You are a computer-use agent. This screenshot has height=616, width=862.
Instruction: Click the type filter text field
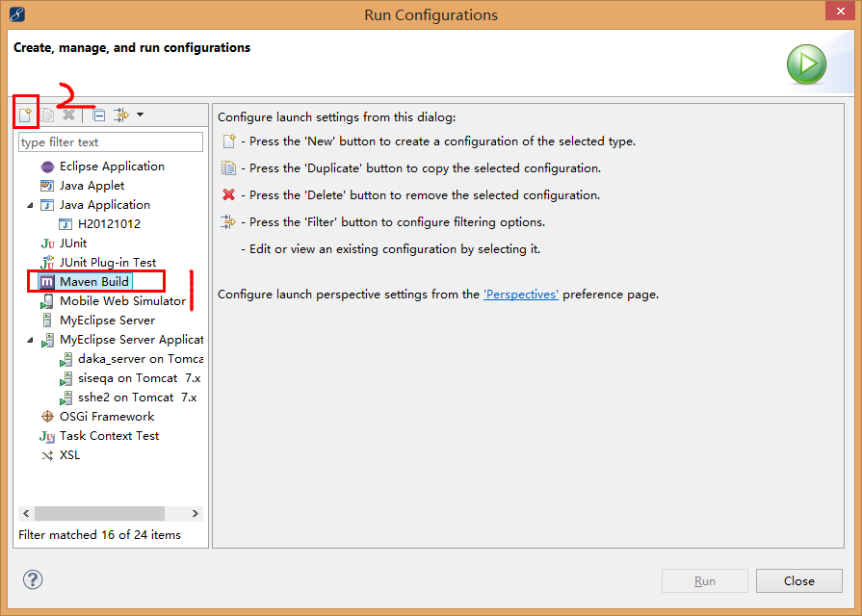pyautogui.click(x=111, y=142)
